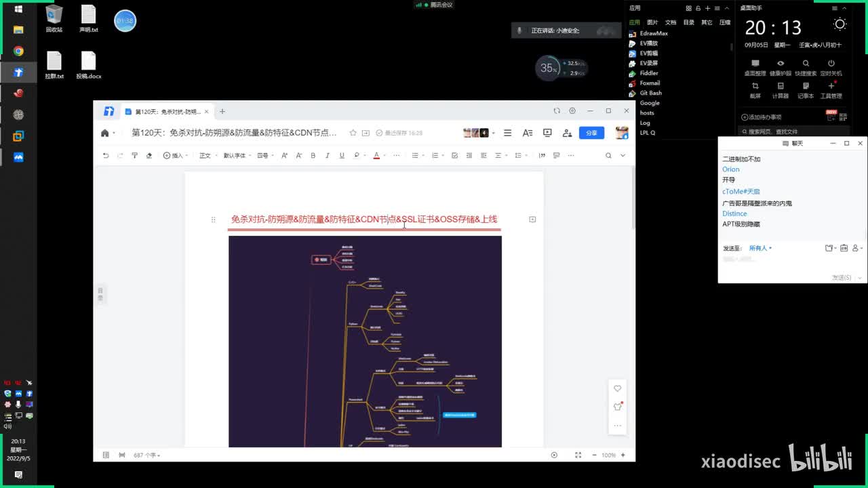Switch to the 目录 tab in app panel
This screenshot has width=868, height=488.
[689, 22]
